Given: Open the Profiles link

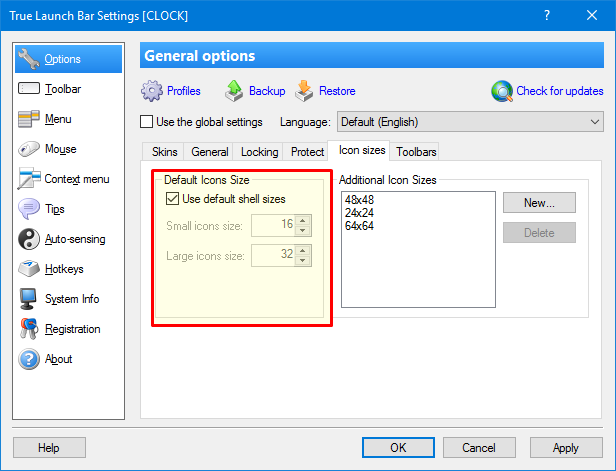Looking at the screenshot, I should tap(183, 91).
